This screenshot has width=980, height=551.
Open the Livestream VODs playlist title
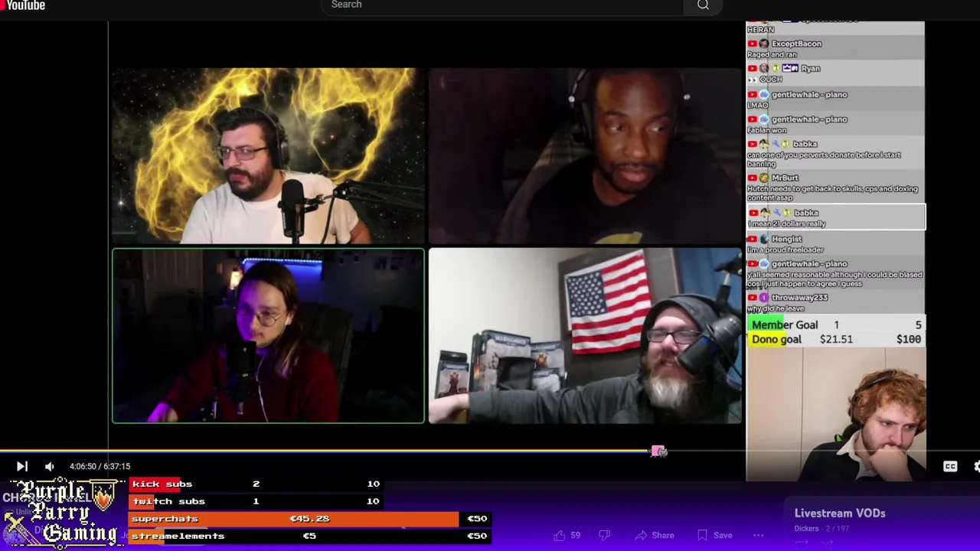pyautogui.click(x=840, y=514)
